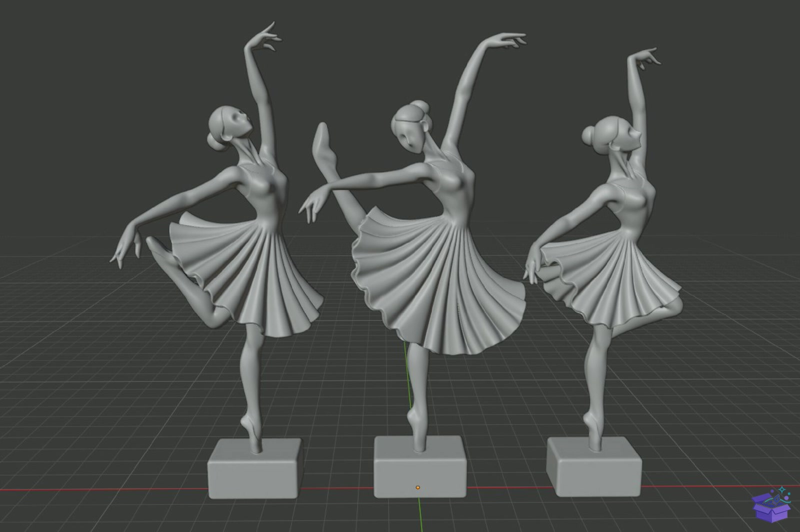
Task: Click the orange object origin dot
Action: coord(418,488)
